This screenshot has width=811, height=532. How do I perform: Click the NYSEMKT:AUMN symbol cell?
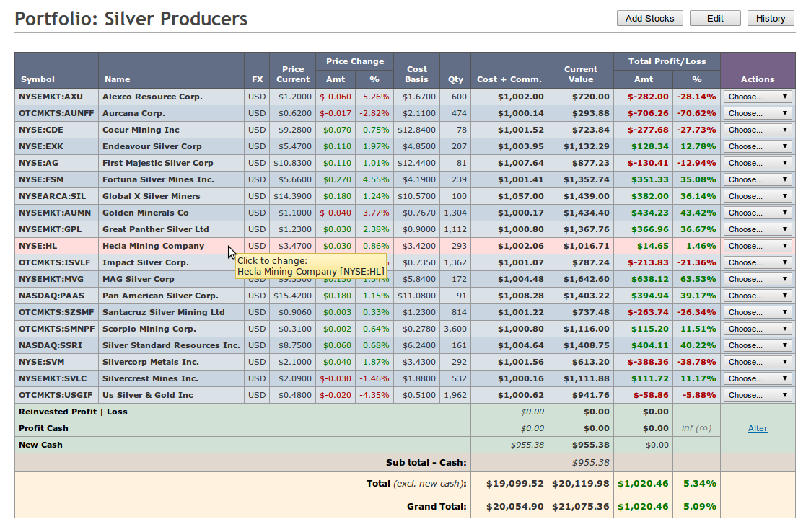[55, 212]
